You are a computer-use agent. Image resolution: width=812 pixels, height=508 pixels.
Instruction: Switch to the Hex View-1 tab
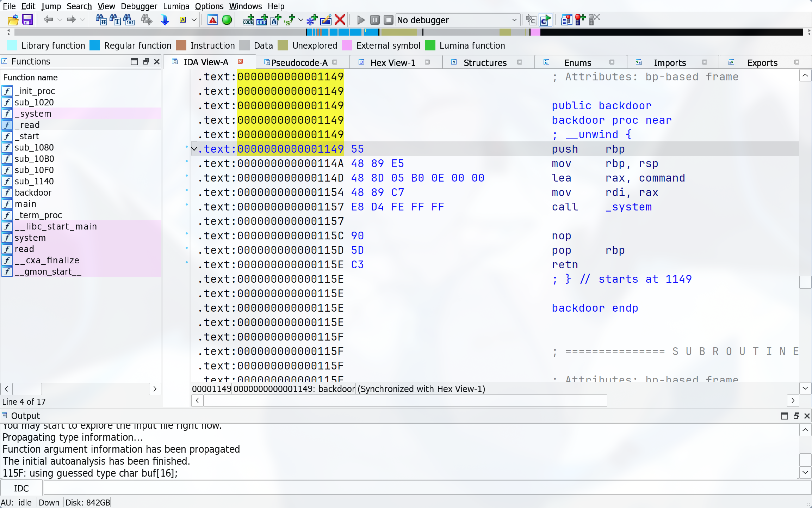[x=392, y=62]
